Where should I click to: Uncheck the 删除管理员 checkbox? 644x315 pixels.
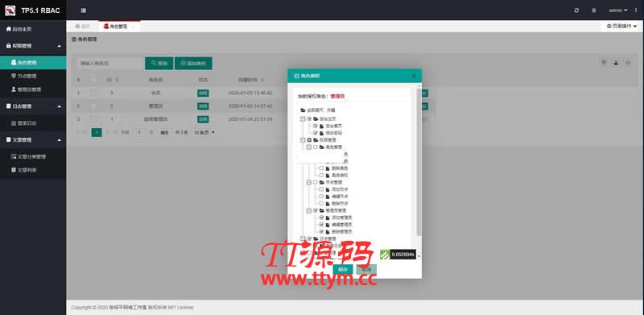tap(321, 231)
